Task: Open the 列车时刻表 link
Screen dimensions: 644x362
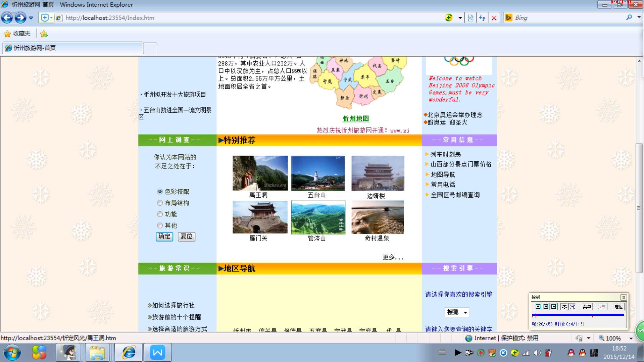Action: click(446, 154)
